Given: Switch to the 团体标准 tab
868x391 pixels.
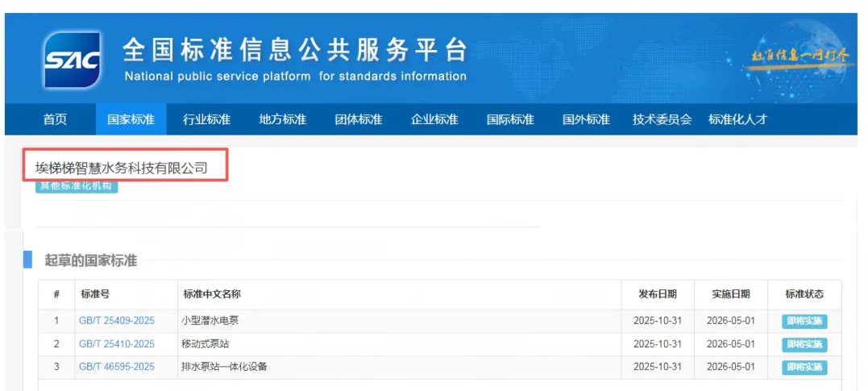Looking at the screenshot, I should click(358, 119).
